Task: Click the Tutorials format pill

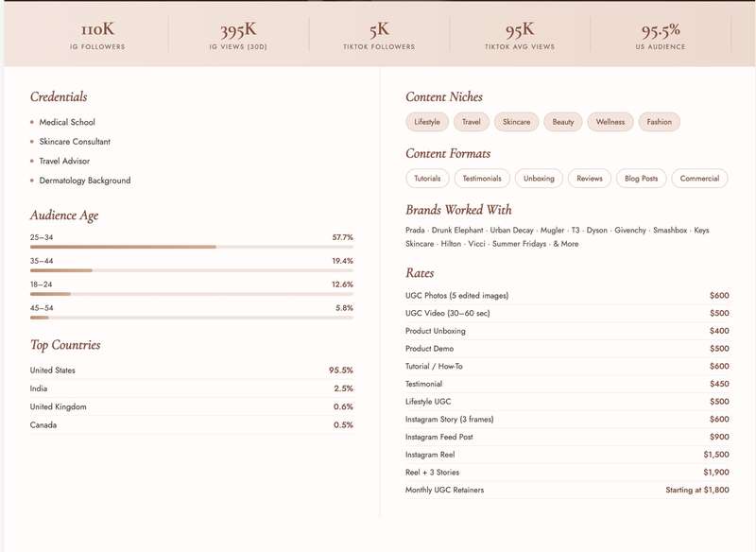Action: (427, 179)
